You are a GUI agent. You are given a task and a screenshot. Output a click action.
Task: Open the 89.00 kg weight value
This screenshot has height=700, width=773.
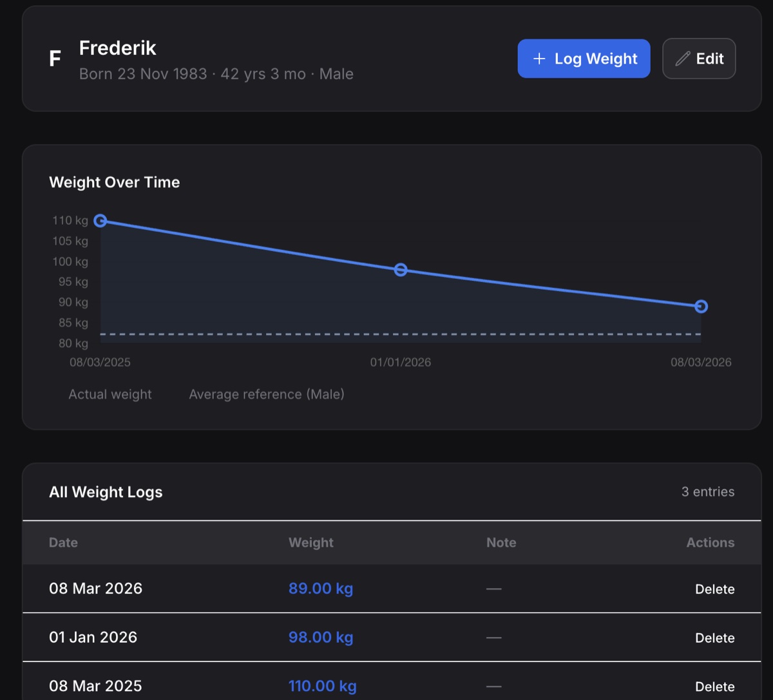click(320, 588)
